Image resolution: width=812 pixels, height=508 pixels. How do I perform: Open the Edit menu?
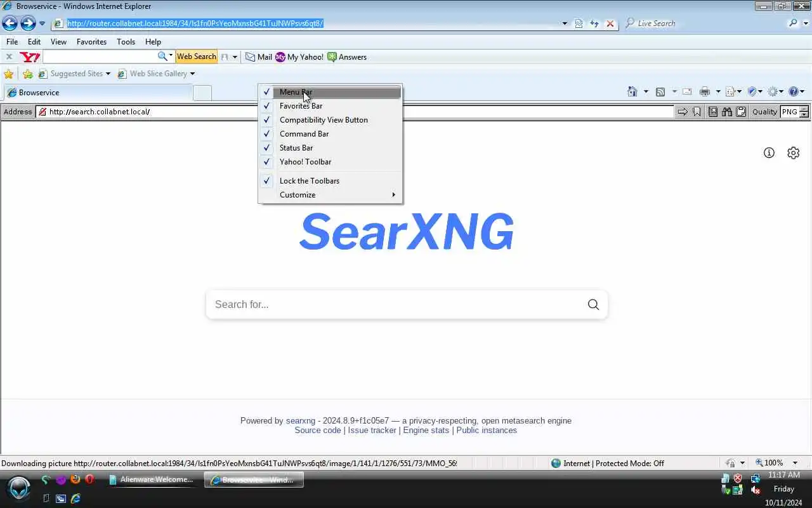(34, 42)
